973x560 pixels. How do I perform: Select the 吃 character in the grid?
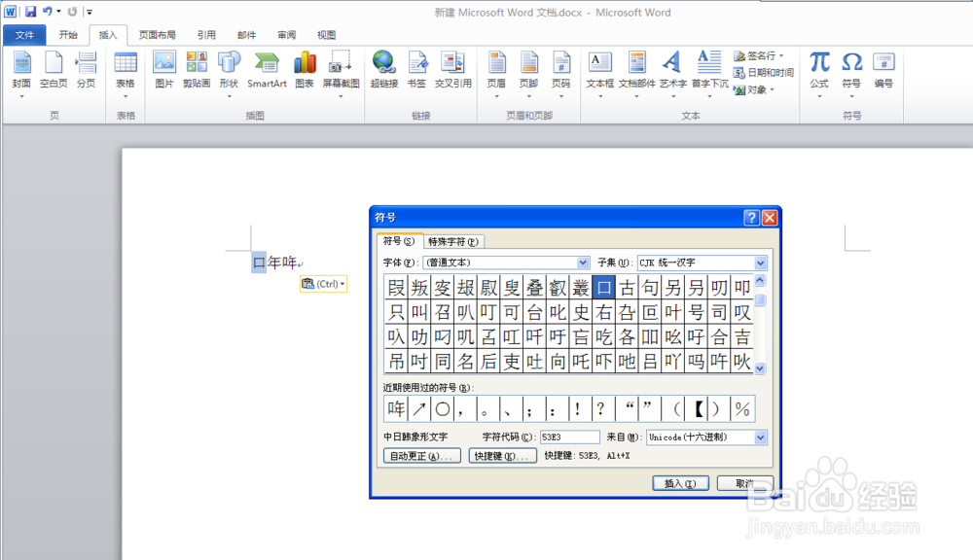click(x=604, y=336)
